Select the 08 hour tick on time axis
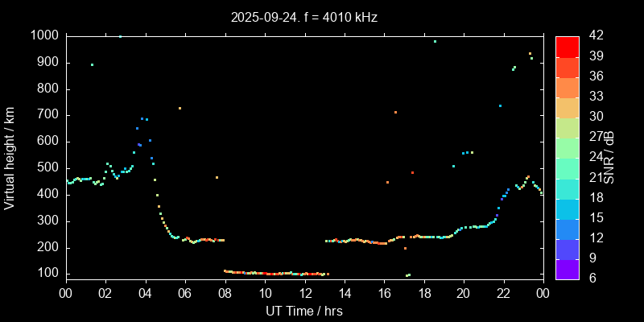The width and height of the screenshot is (644, 322). click(x=225, y=294)
